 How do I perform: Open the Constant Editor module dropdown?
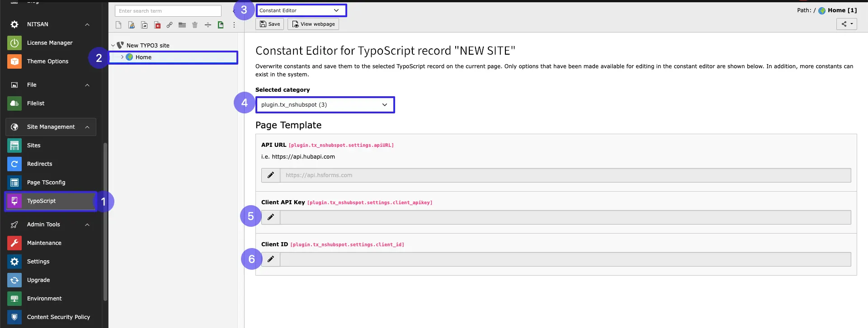301,10
